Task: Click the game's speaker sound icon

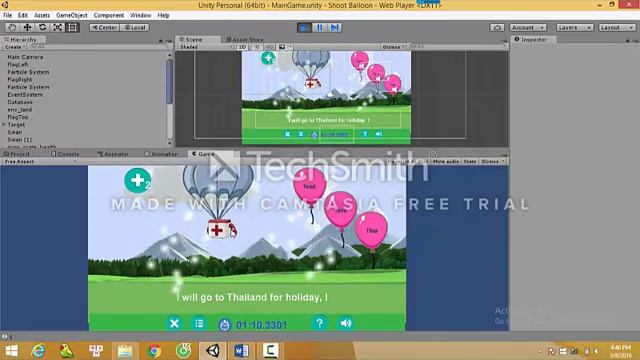Action: 345,323
